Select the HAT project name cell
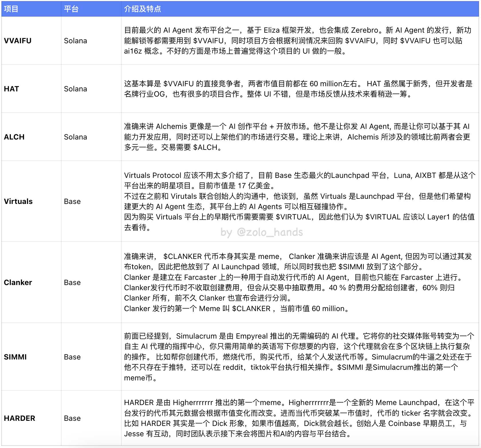This screenshot has height=448, width=481. coord(11,89)
